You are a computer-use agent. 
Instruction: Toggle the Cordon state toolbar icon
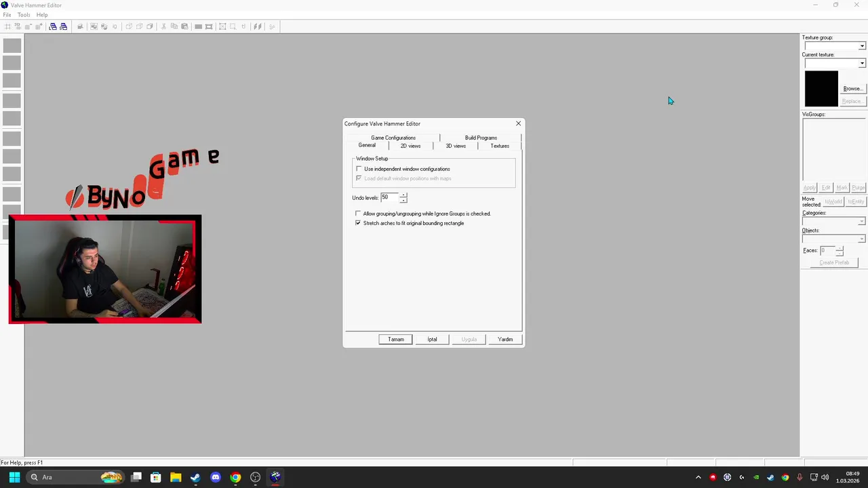click(198, 26)
